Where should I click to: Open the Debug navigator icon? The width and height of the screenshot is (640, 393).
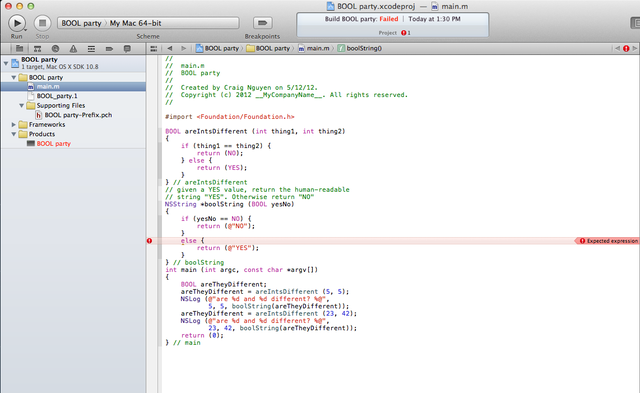91,49
